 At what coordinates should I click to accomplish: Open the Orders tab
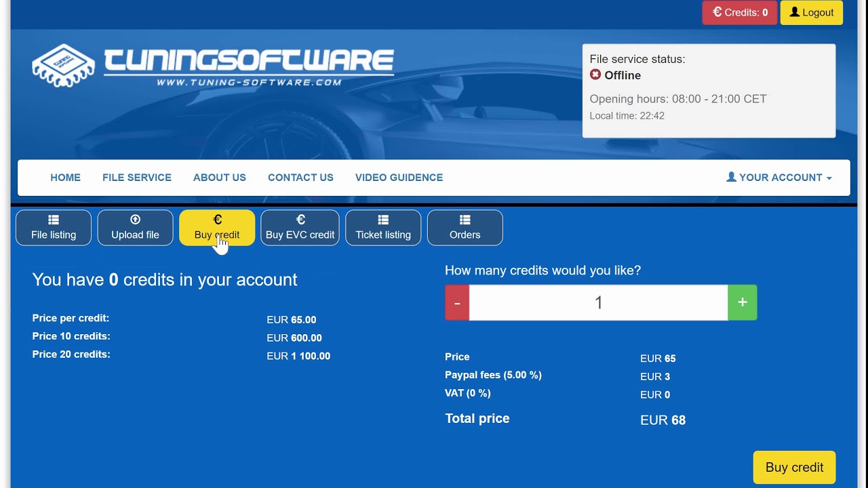point(465,228)
